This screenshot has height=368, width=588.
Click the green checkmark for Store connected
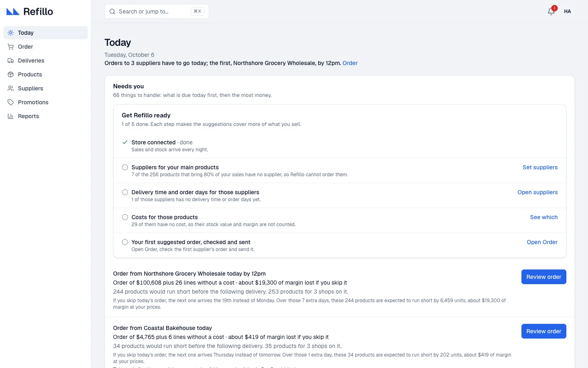pos(125,142)
